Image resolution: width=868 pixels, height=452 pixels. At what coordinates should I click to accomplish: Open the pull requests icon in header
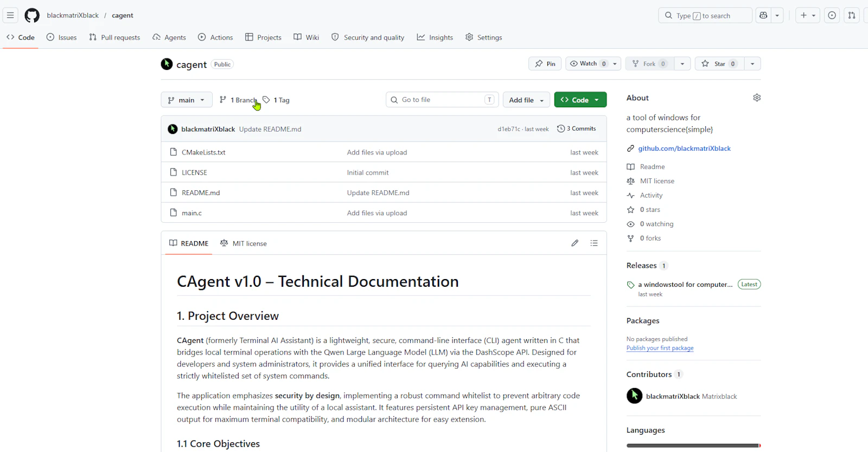pyautogui.click(x=852, y=15)
